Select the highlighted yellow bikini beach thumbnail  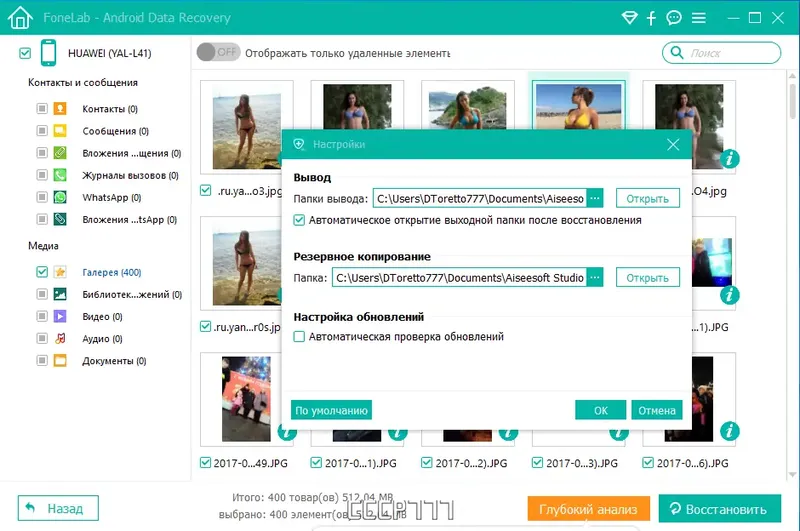[x=578, y=106]
